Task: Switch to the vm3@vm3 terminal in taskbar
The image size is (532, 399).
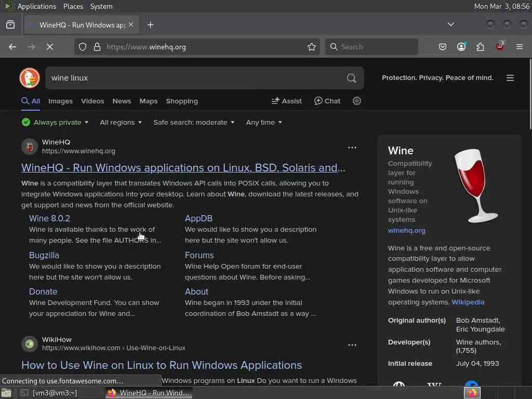Action: [x=49, y=393]
